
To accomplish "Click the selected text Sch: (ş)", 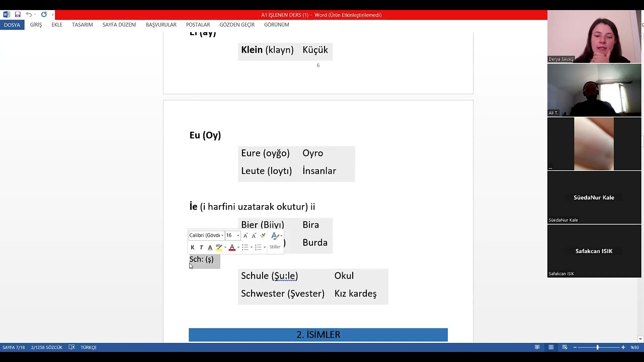I will click(201, 259).
